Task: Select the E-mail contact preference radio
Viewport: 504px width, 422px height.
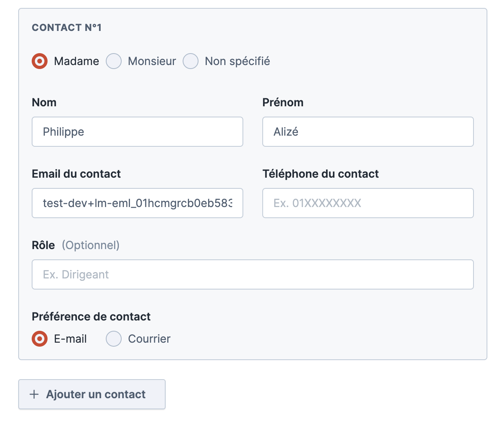Action: point(40,339)
